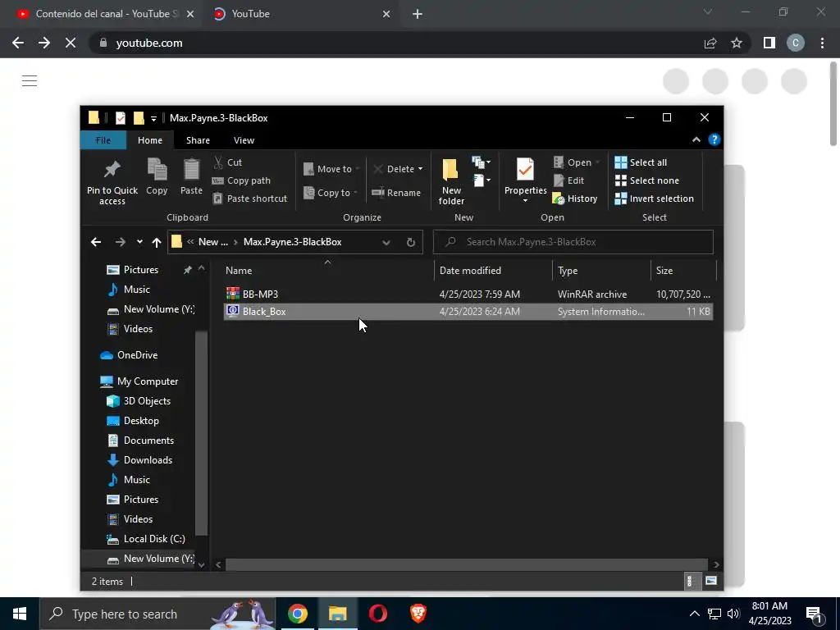840x630 pixels.
Task: Stop loading the youtube.com page
Action: tap(71, 43)
